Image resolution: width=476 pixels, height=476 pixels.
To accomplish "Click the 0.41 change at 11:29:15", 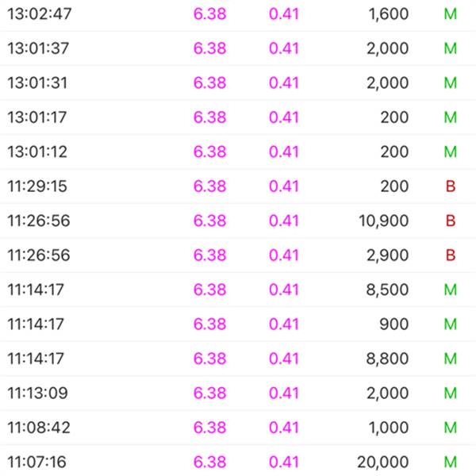I will [x=284, y=186].
